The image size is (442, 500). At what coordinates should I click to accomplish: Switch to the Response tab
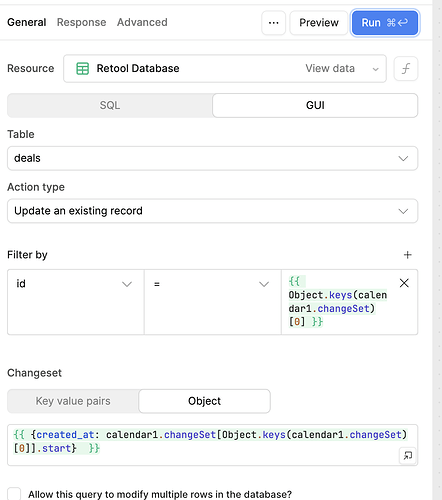(81, 22)
